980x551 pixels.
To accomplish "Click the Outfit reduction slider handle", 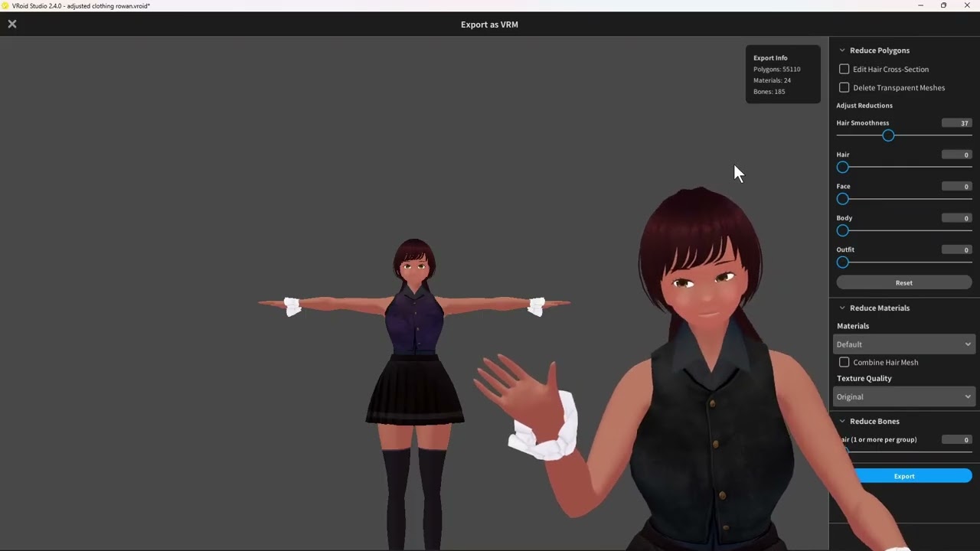I will click(843, 262).
